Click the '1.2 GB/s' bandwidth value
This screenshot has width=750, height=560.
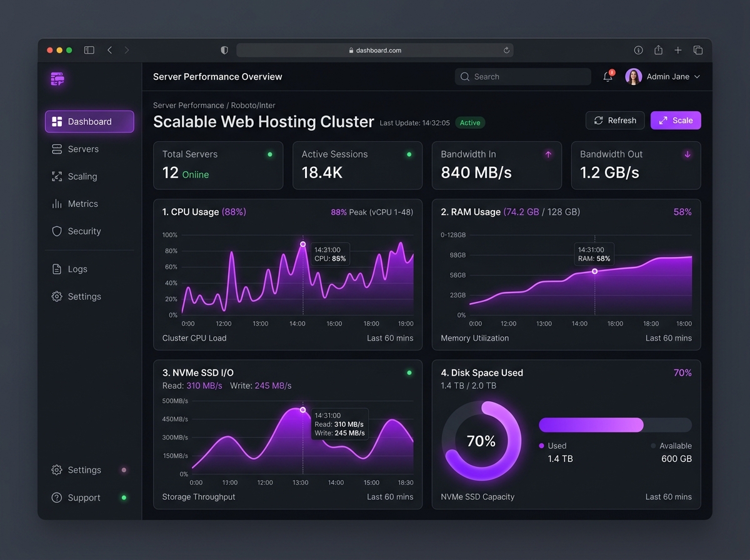tap(609, 173)
